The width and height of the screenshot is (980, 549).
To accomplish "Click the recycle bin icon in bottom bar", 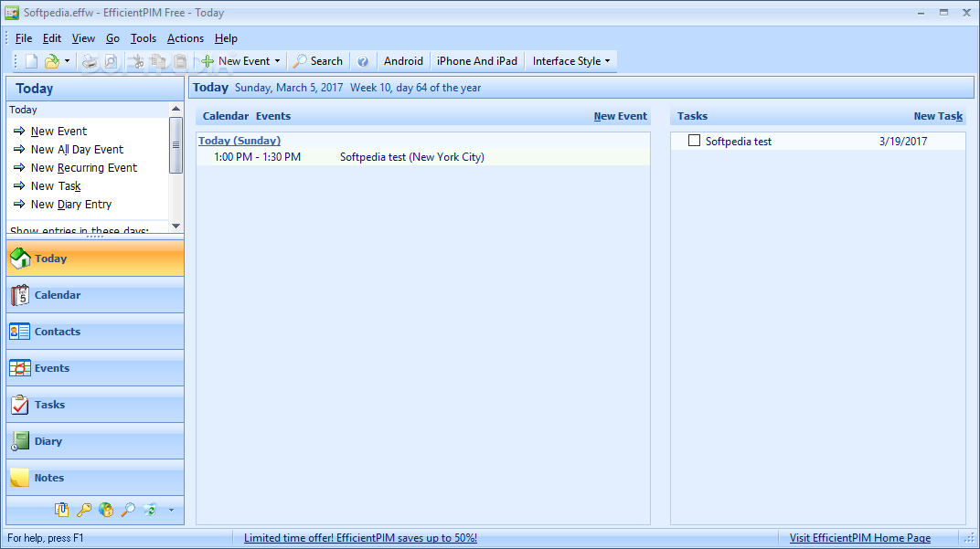I will [150, 511].
